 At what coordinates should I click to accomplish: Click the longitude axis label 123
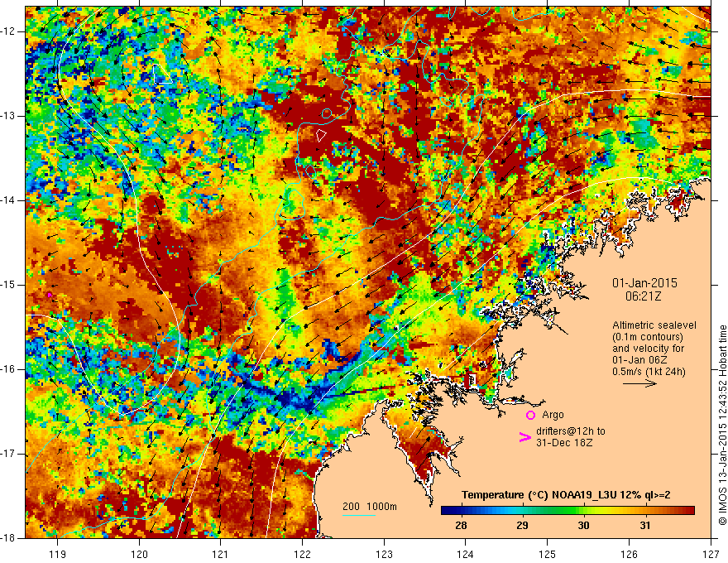point(384,554)
